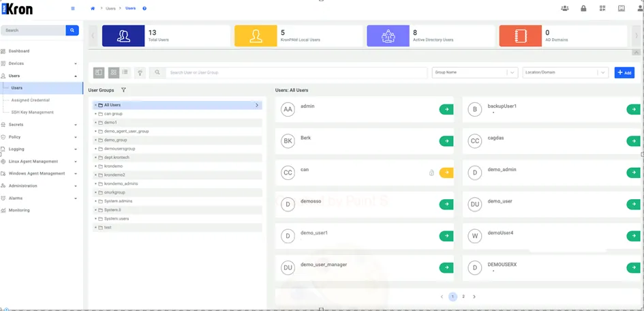Open cagdas green arrow button
The height and width of the screenshot is (311, 644).
pos(634,141)
